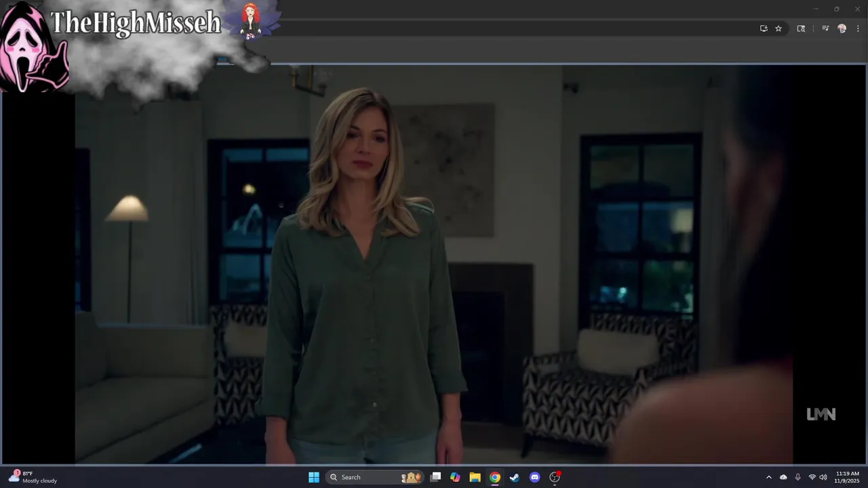Open Discord from the taskbar

[534, 477]
